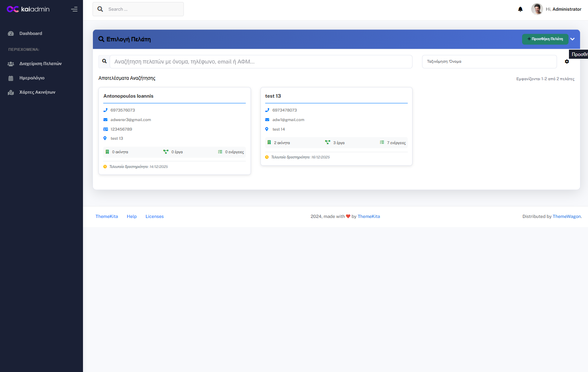Click the customer search input field
This screenshot has height=372, width=588.
click(260, 62)
